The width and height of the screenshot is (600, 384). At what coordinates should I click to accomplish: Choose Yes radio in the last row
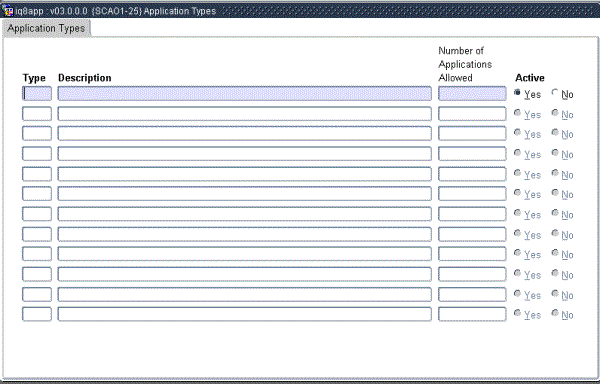point(517,313)
